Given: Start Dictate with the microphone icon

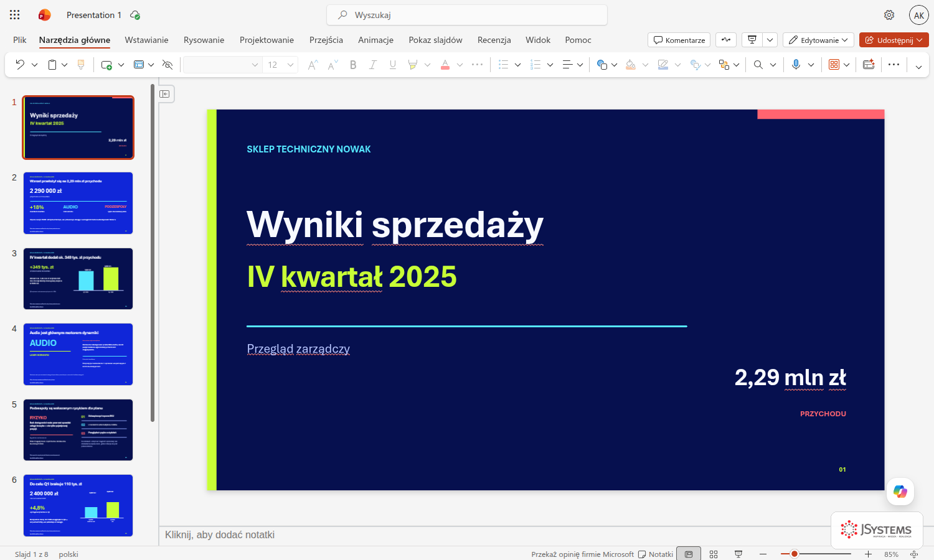Looking at the screenshot, I should pyautogui.click(x=796, y=65).
